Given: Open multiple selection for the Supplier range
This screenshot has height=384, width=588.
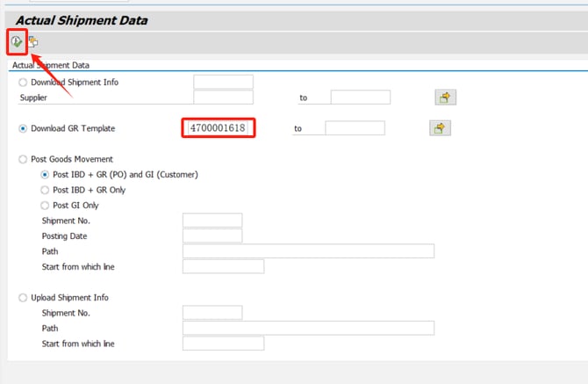Looking at the screenshot, I should pos(446,98).
